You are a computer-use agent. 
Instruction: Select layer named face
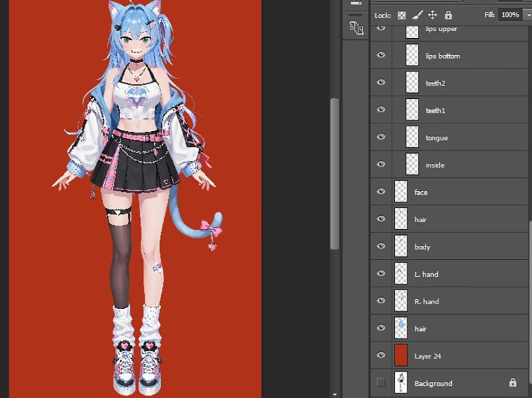tap(421, 192)
